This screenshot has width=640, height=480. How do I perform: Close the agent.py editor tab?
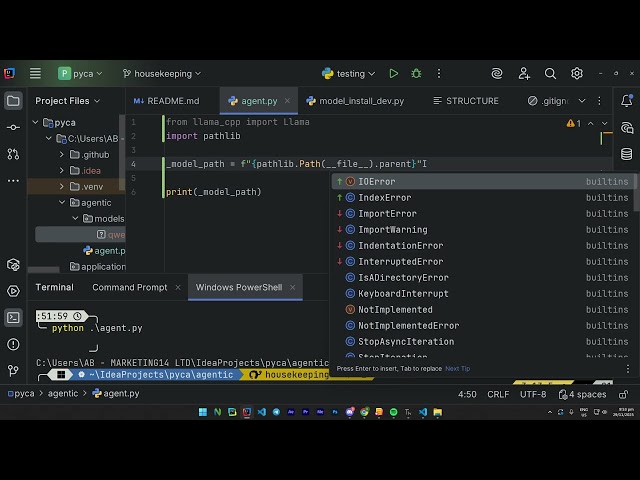click(287, 101)
